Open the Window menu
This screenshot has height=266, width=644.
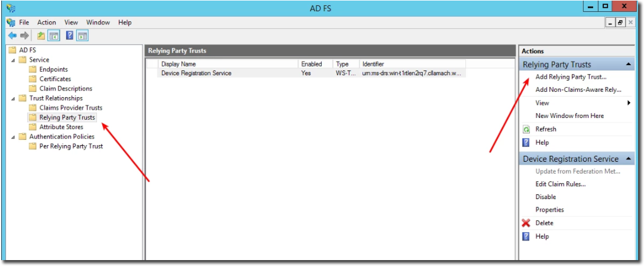pos(98,23)
